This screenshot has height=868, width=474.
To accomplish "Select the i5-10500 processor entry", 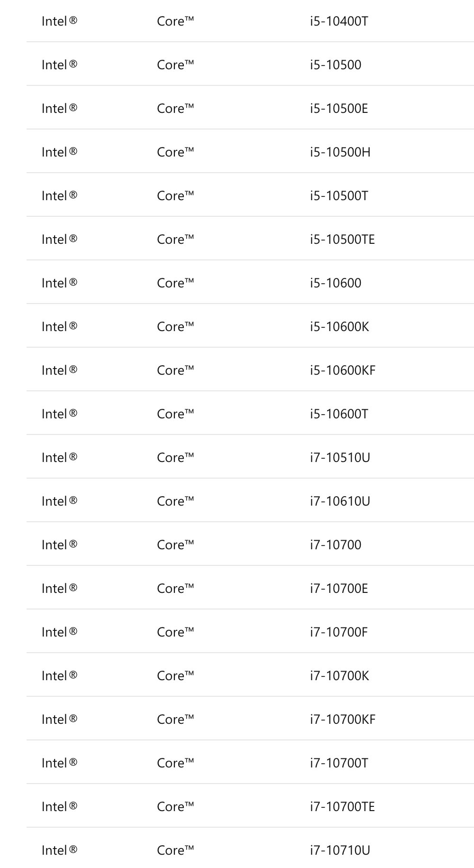I will (x=336, y=65).
